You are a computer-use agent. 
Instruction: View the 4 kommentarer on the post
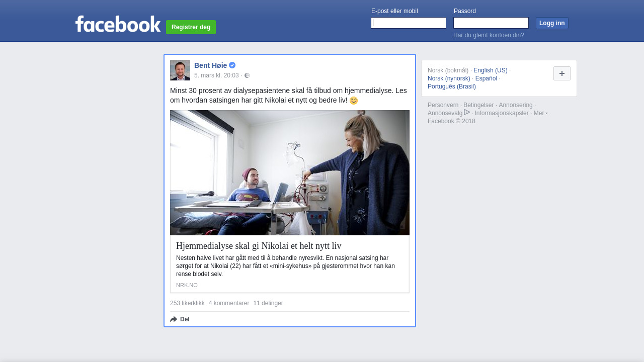229,303
